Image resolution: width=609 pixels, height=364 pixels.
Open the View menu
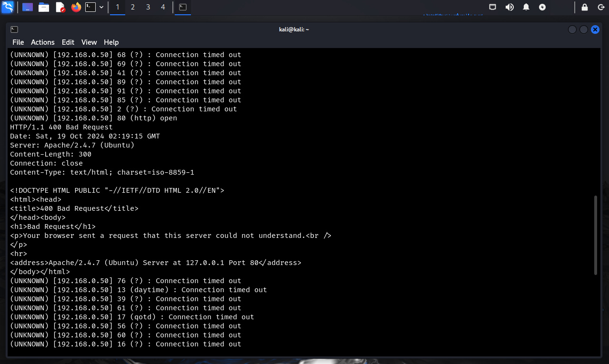tap(89, 42)
